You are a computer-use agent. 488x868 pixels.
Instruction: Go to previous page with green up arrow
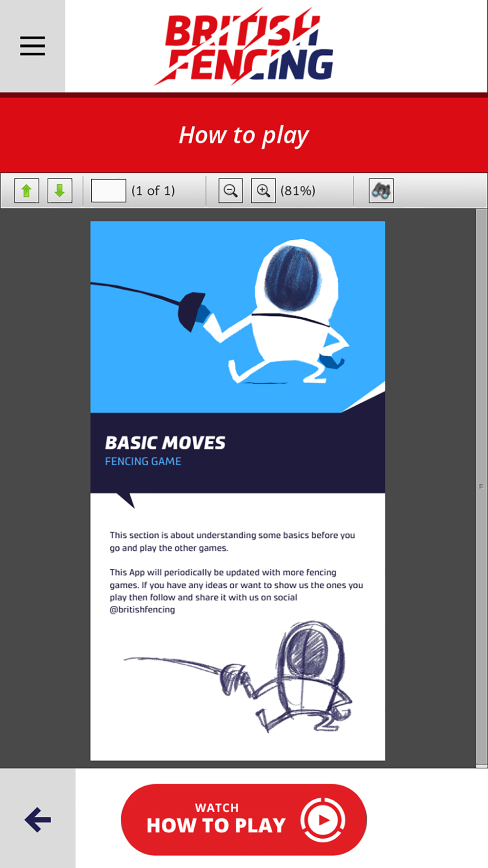tap(27, 190)
